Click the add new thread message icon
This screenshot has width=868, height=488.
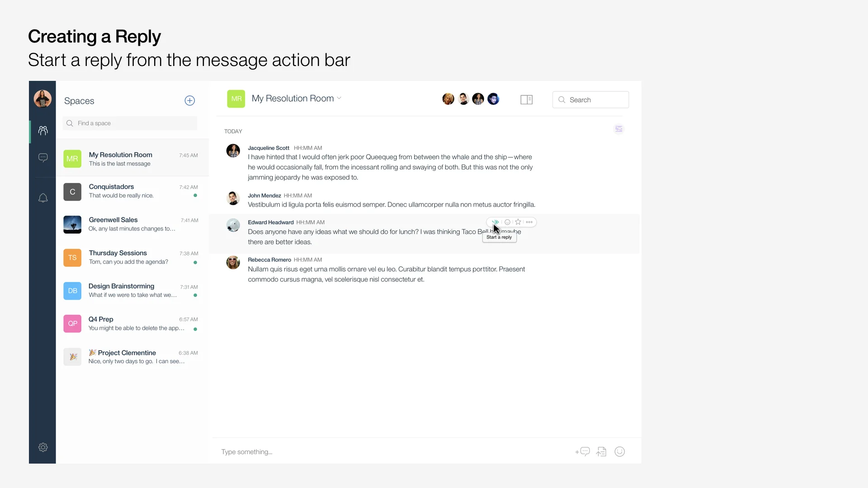click(x=582, y=451)
